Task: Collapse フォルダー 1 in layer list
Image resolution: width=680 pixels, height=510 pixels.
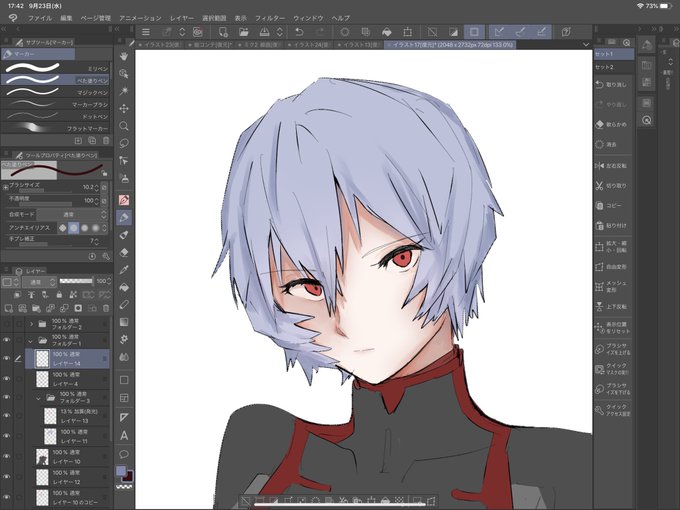Action: (x=30, y=340)
